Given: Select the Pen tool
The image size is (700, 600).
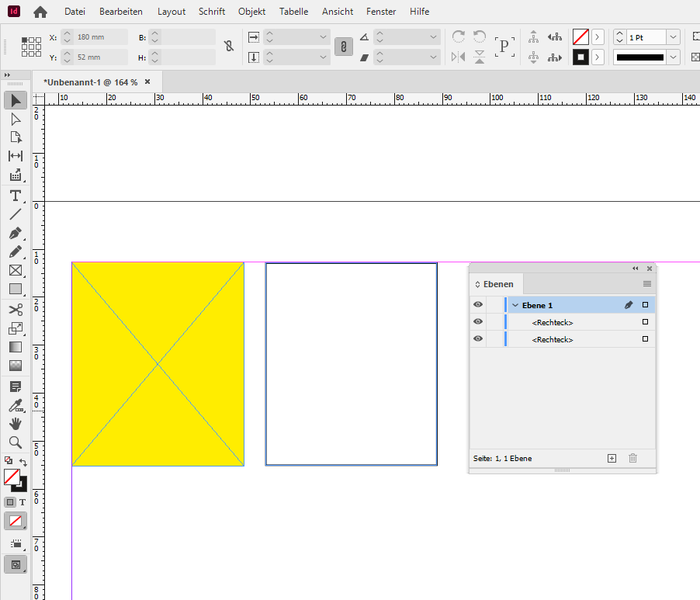Looking at the screenshot, I should pyautogui.click(x=14, y=233).
